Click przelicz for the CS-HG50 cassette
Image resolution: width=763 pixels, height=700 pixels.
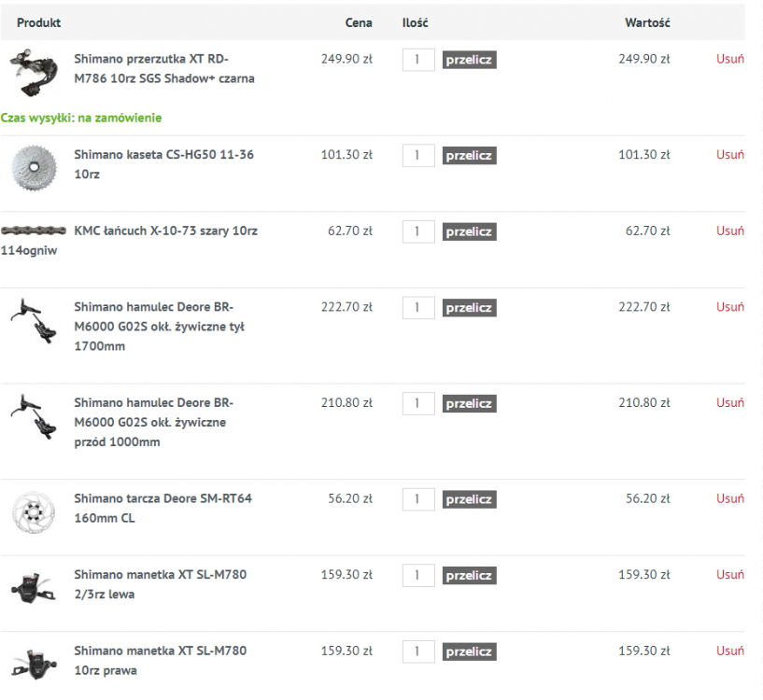(x=469, y=156)
